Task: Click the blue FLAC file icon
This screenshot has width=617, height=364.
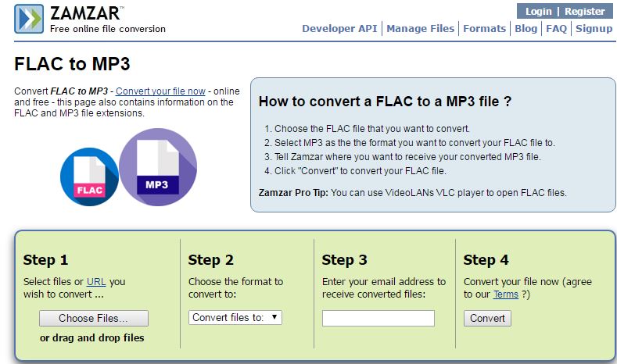Action: [89, 177]
